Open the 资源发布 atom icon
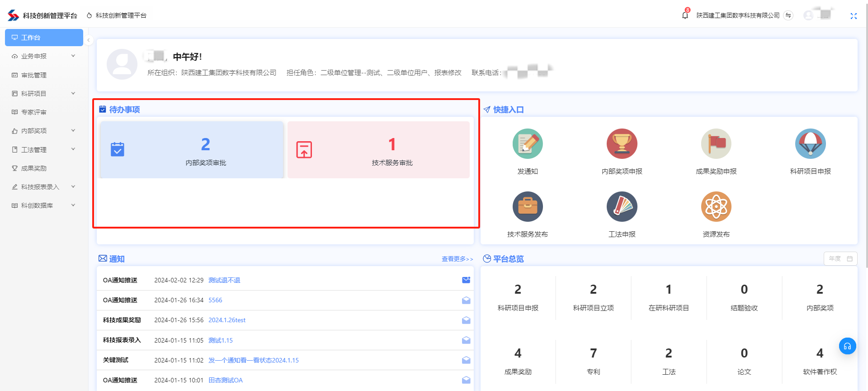The height and width of the screenshot is (391, 868). point(716,207)
